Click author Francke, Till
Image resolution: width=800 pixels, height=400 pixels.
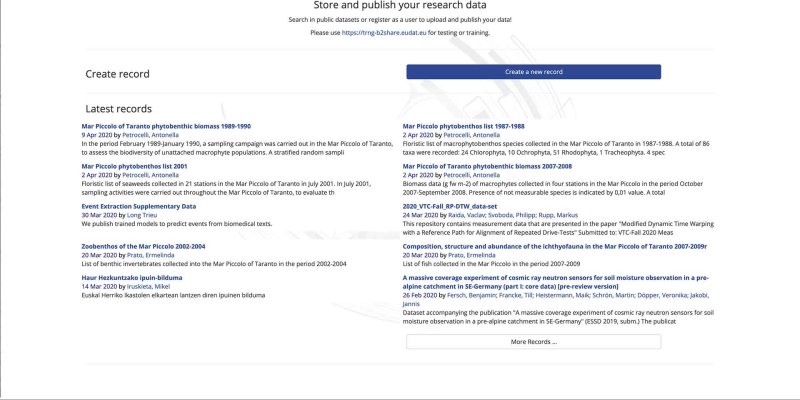515,295
